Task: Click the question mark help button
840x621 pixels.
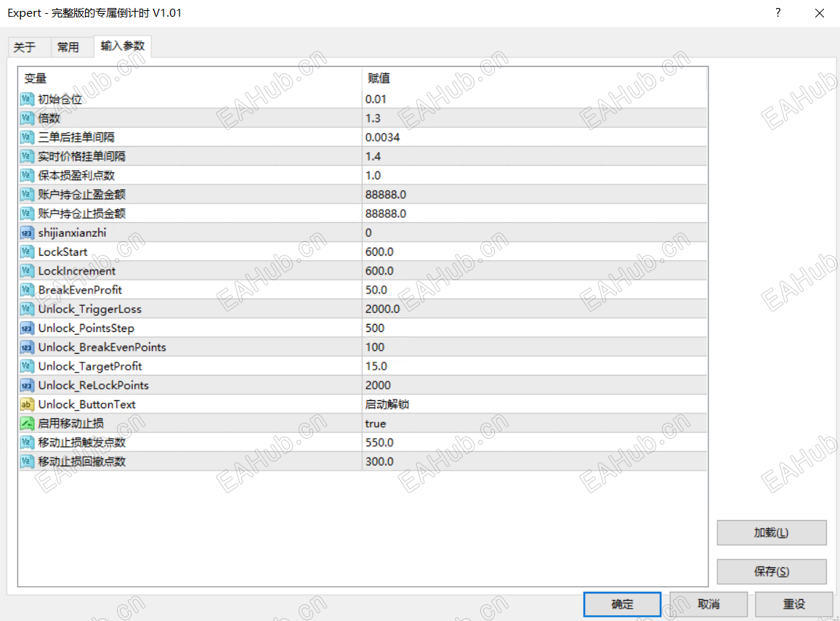Action: tap(778, 12)
